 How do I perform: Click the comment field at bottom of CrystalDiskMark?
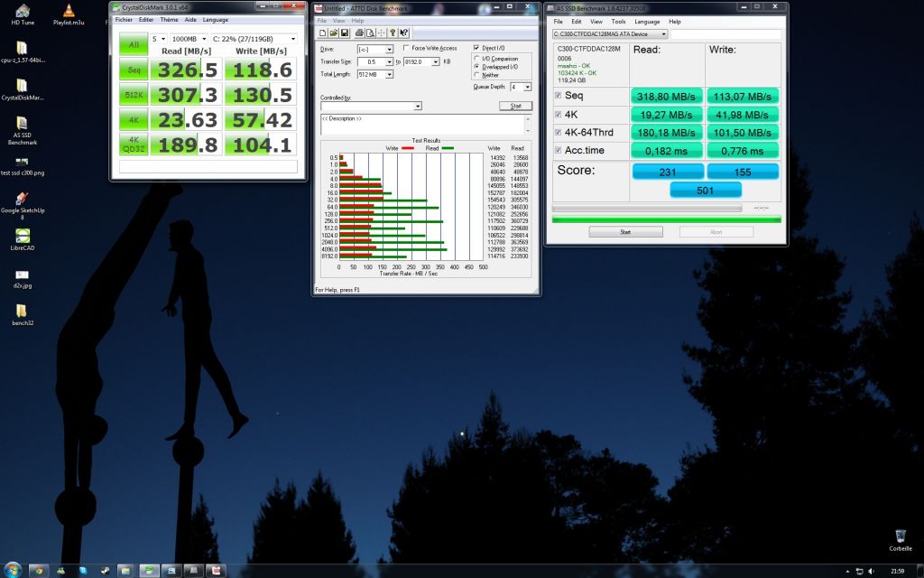coord(208,167)
